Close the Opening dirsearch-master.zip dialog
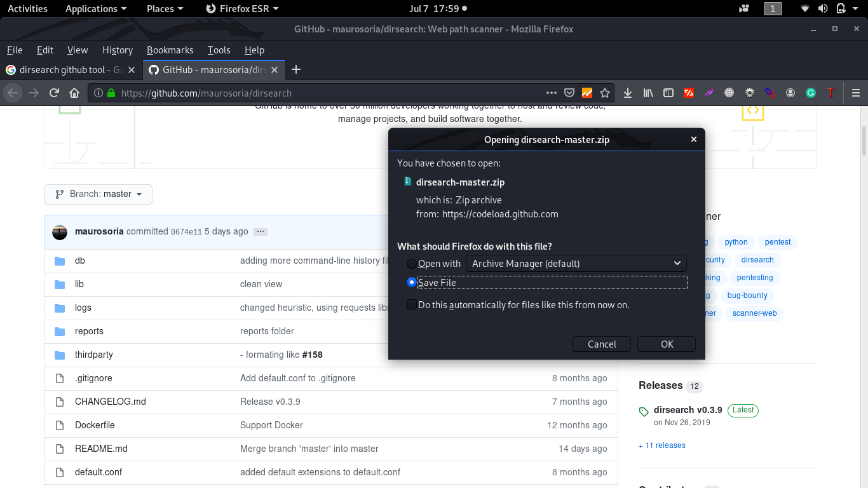 (x=693, y=140)
